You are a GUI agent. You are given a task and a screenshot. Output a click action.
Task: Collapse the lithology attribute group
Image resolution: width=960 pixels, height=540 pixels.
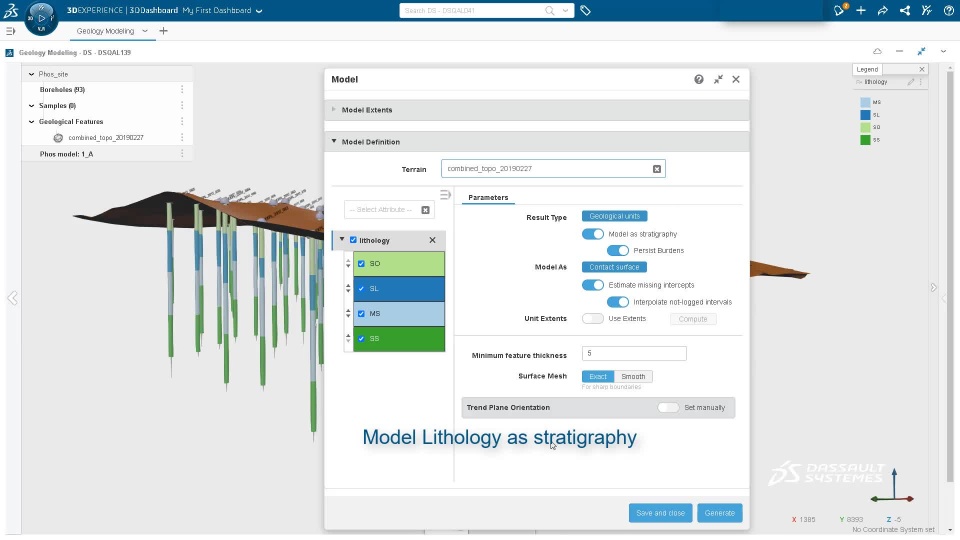point(342,239)
